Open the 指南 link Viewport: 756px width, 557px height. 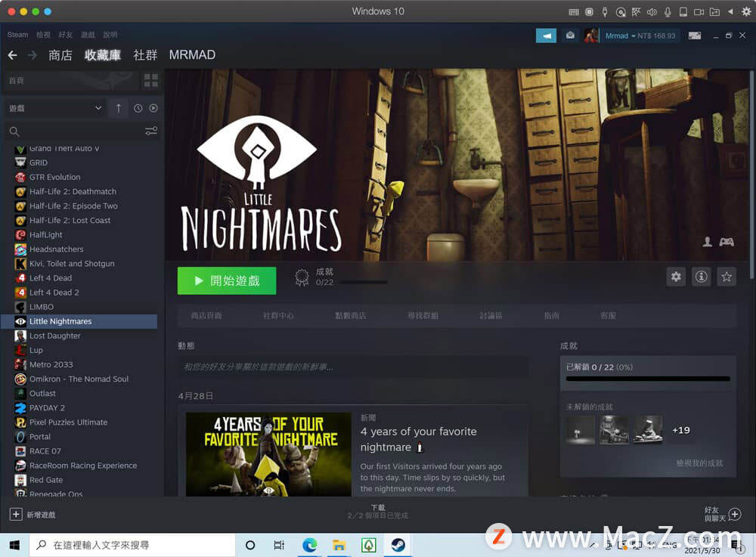(x=552, y=316)
